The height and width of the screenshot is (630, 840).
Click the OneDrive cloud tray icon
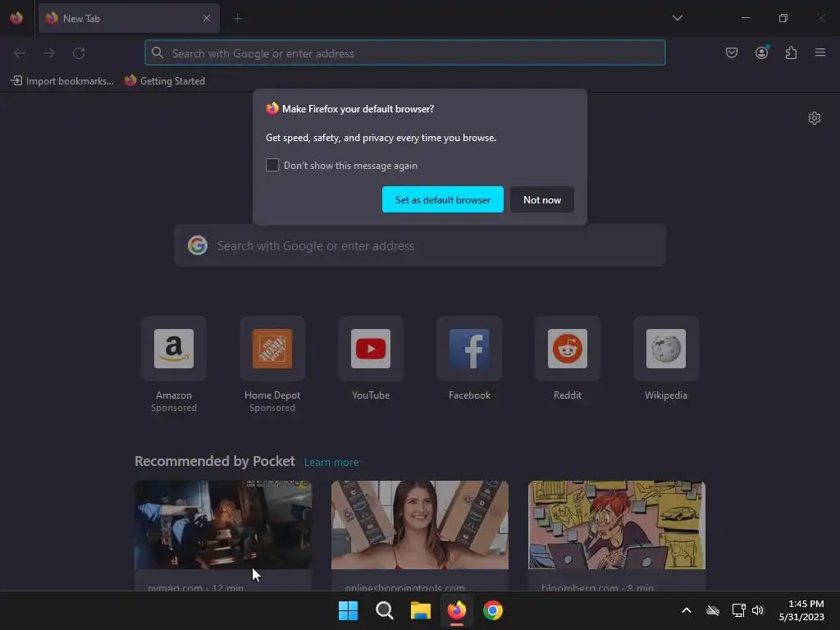point(713,610)
